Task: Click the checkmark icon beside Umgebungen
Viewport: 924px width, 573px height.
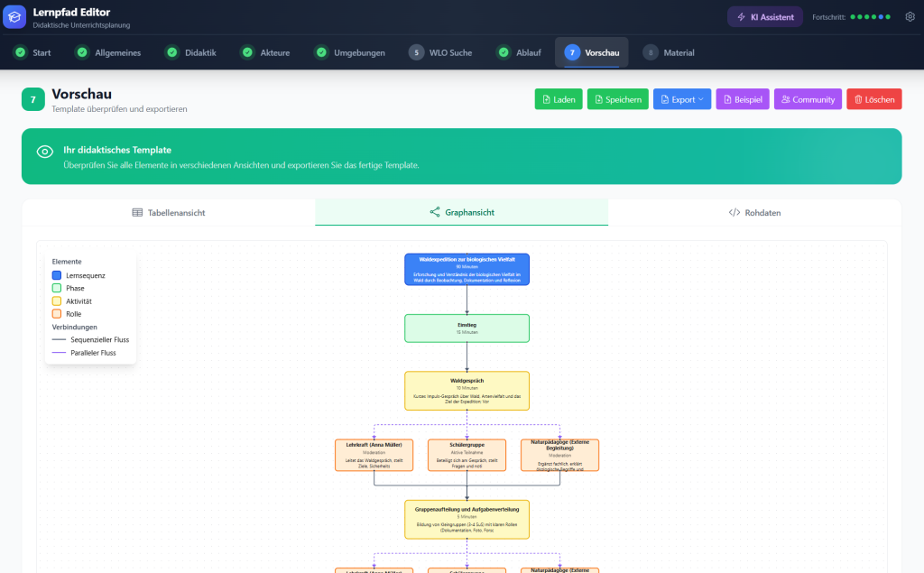Action: click(x=321, y=52)
